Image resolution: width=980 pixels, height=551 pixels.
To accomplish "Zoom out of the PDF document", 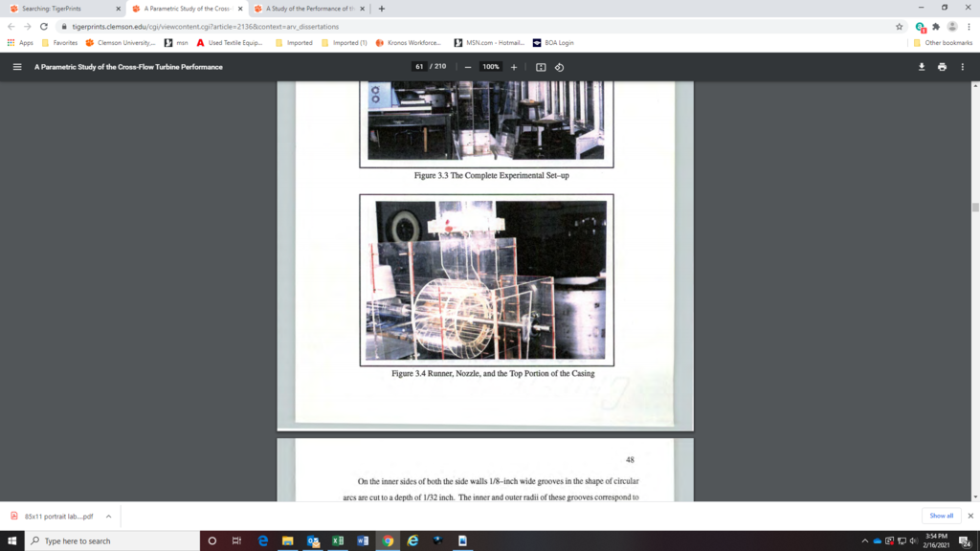I will [x=468, y=67].
